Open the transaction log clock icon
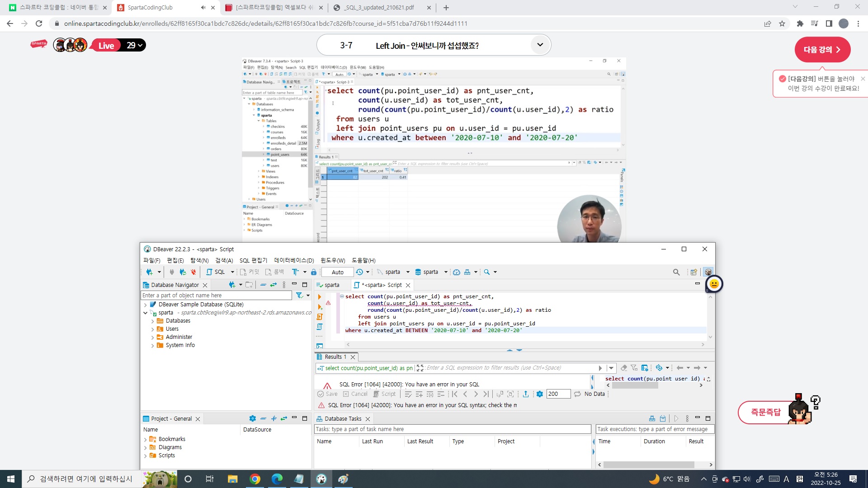The image size is (868, 488). (359, 272)
